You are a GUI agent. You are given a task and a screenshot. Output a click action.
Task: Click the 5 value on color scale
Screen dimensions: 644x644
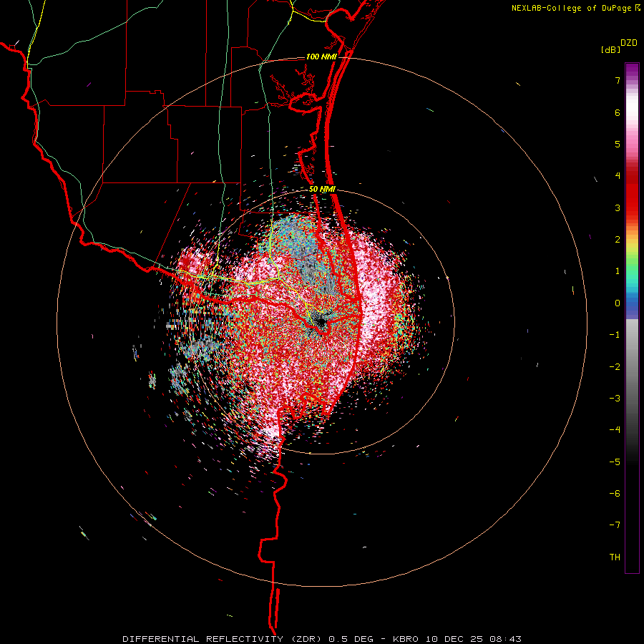point(618,144)
